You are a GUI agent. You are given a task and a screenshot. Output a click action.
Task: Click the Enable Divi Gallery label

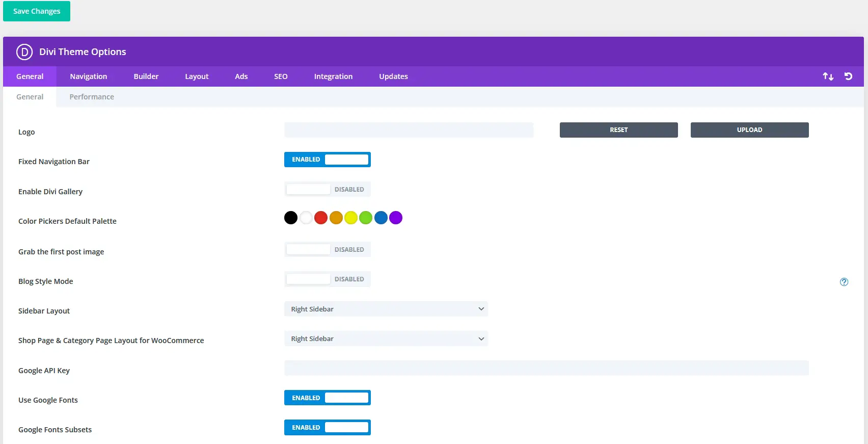point(50,192)
